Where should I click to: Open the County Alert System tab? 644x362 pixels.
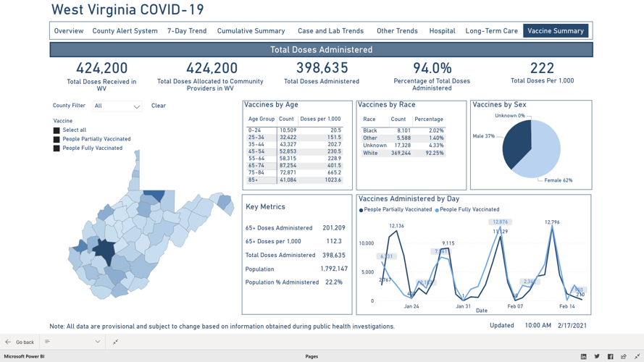125,31
